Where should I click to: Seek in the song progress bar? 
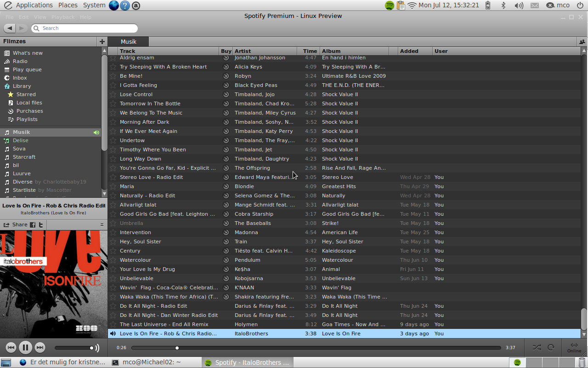tap(316, 348)
